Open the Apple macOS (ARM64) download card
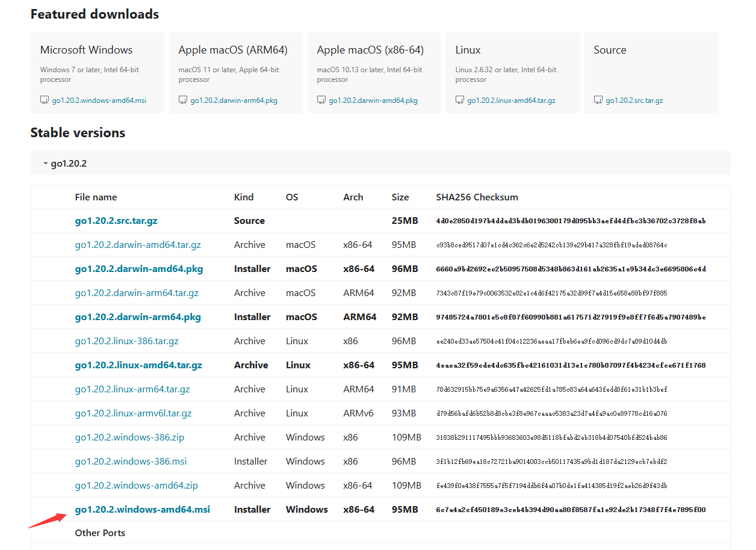The image size is (756, 550). pyautogui.click(x=236, y=73)
